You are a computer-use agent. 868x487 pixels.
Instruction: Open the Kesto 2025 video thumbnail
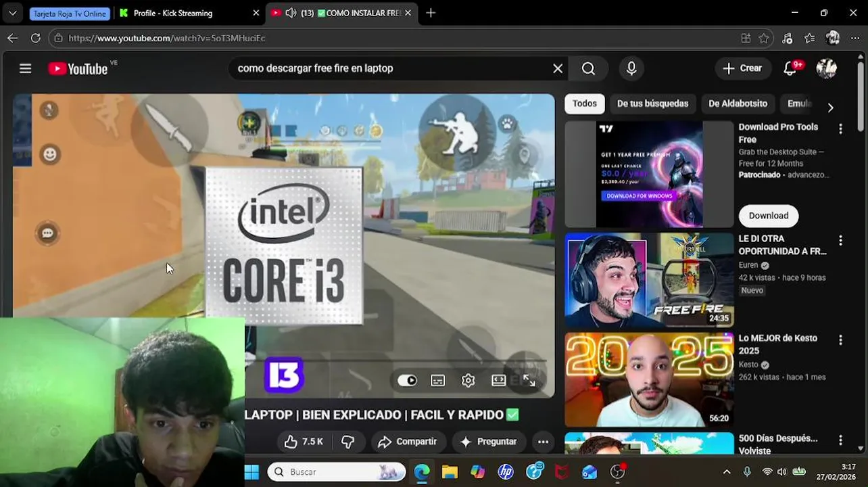click(x=649, y=379)
